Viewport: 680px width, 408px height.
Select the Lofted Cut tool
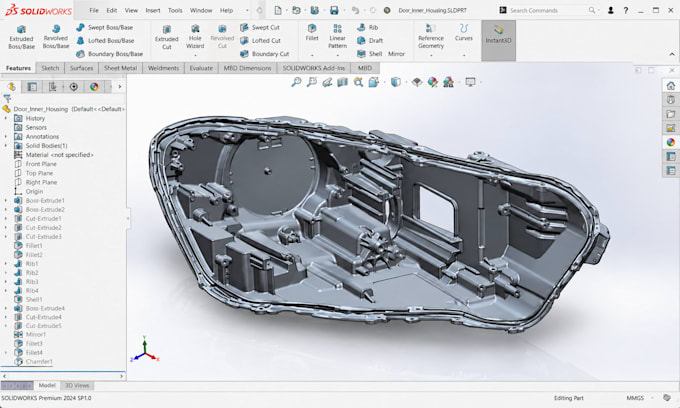(260, 41)
